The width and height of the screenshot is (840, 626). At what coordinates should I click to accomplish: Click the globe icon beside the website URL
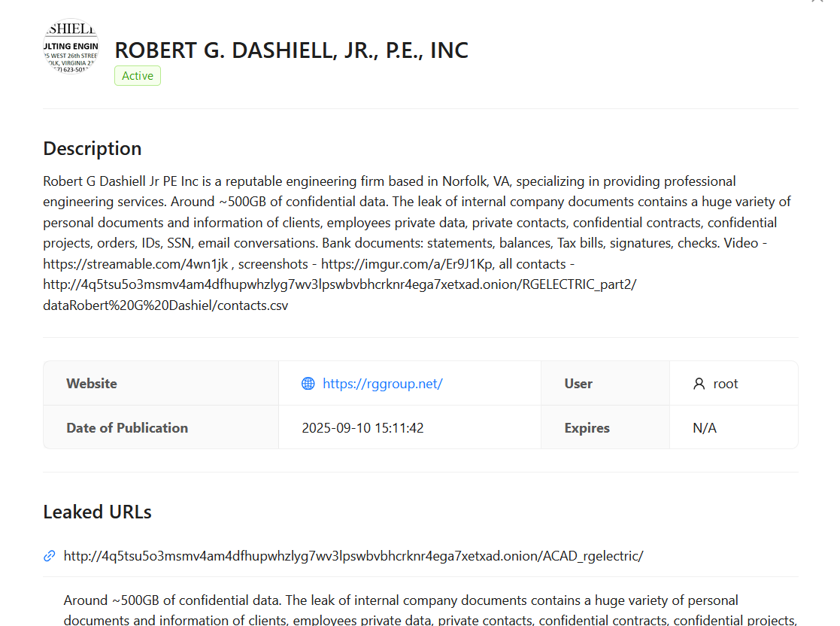click(308, 383)
